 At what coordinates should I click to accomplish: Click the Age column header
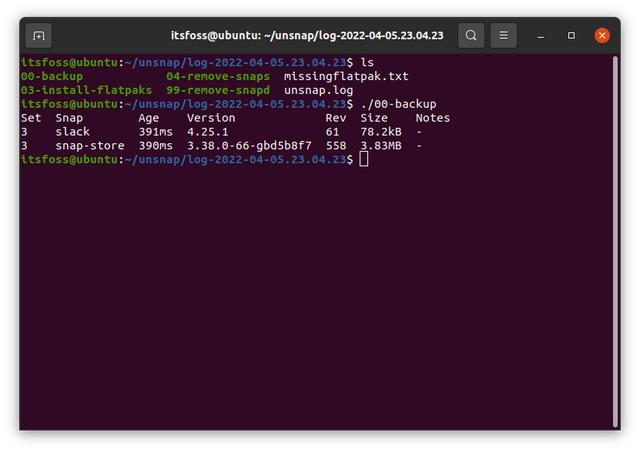click(x=149, y=118)
